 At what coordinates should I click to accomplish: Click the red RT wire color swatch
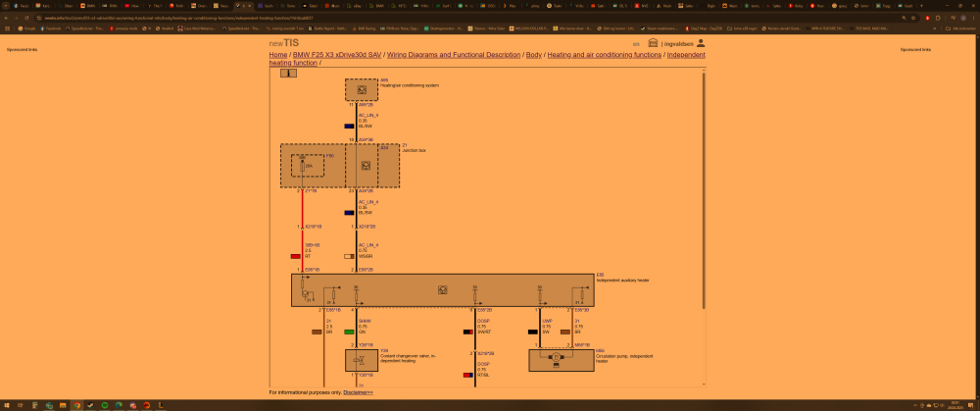(296, 256)
